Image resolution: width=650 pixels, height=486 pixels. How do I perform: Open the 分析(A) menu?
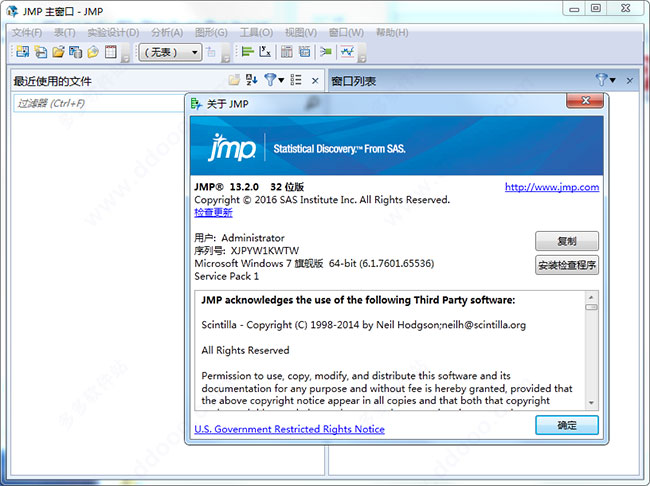[167, 32]
